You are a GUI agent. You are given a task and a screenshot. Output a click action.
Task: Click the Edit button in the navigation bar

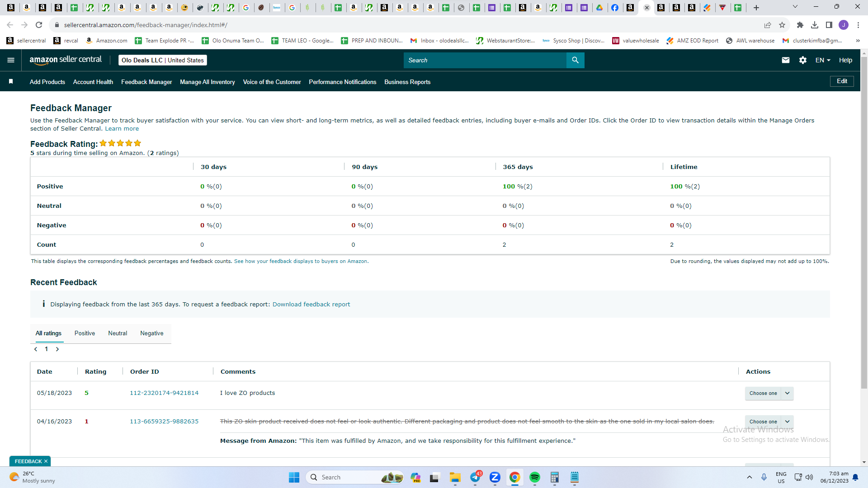pos(842,81)
